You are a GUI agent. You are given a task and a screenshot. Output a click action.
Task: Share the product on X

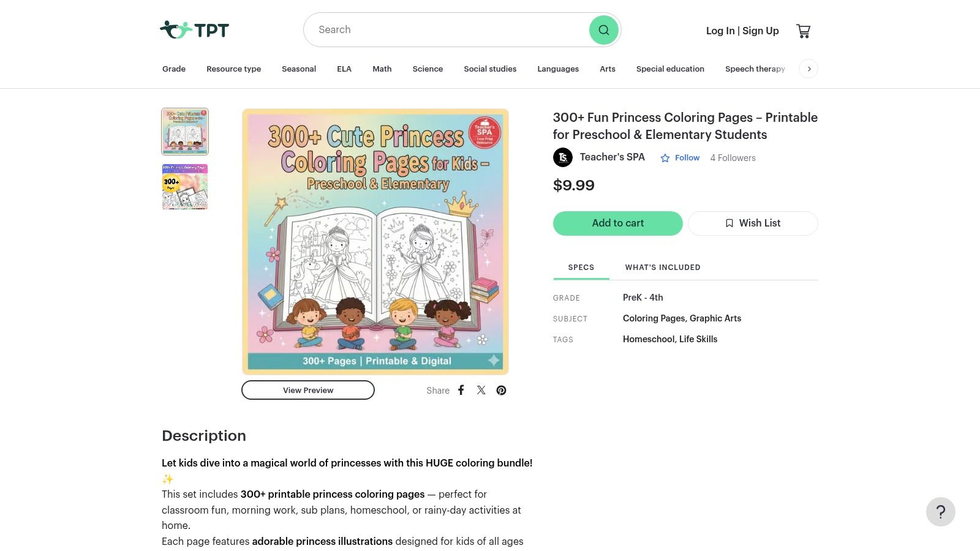pos(481,390)
